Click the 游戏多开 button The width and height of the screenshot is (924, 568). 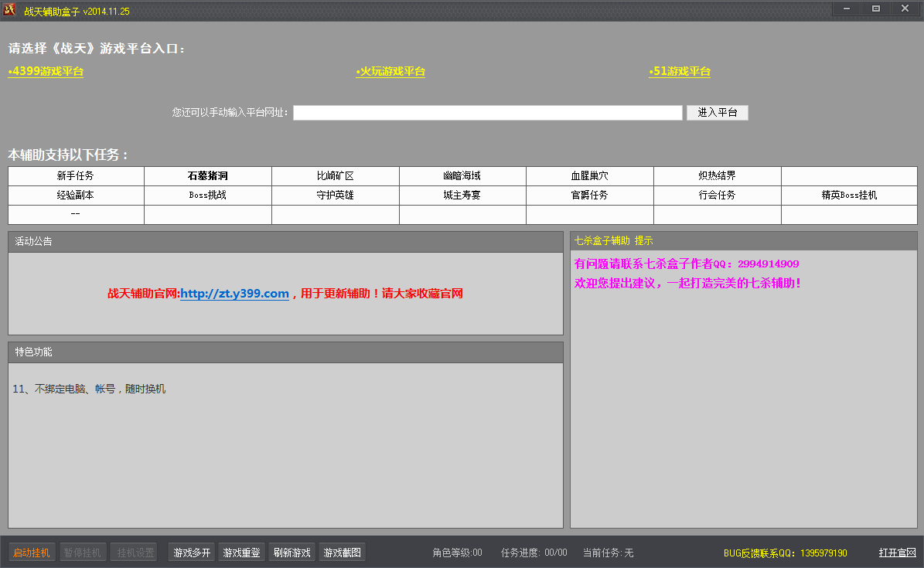(x=192, y=553)
